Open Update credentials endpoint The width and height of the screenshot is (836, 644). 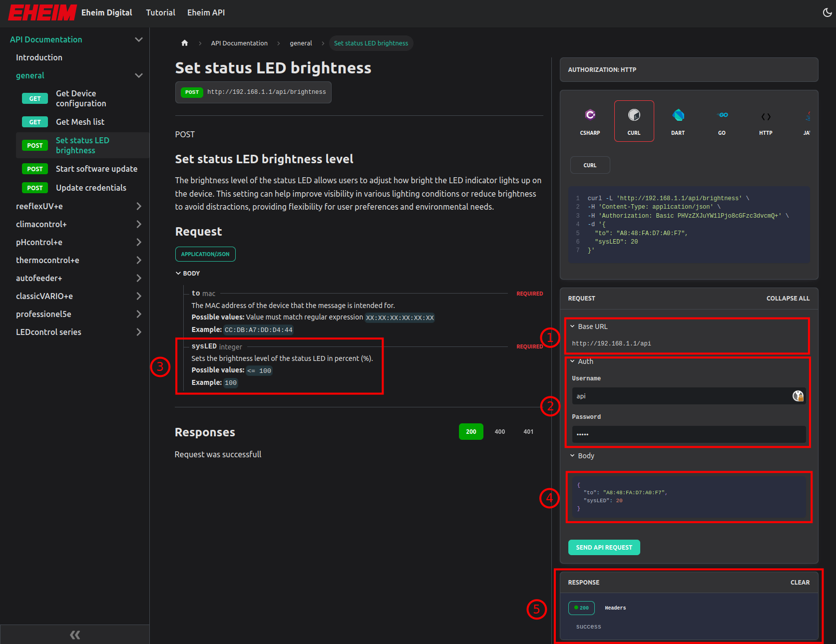[x=91, y=188]
